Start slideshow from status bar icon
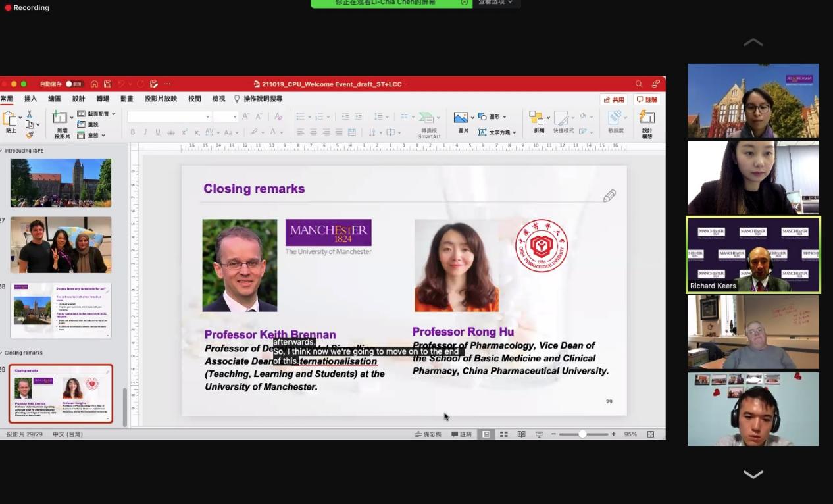833x504 pixels. pyautogui.click(x=539, y=434)
